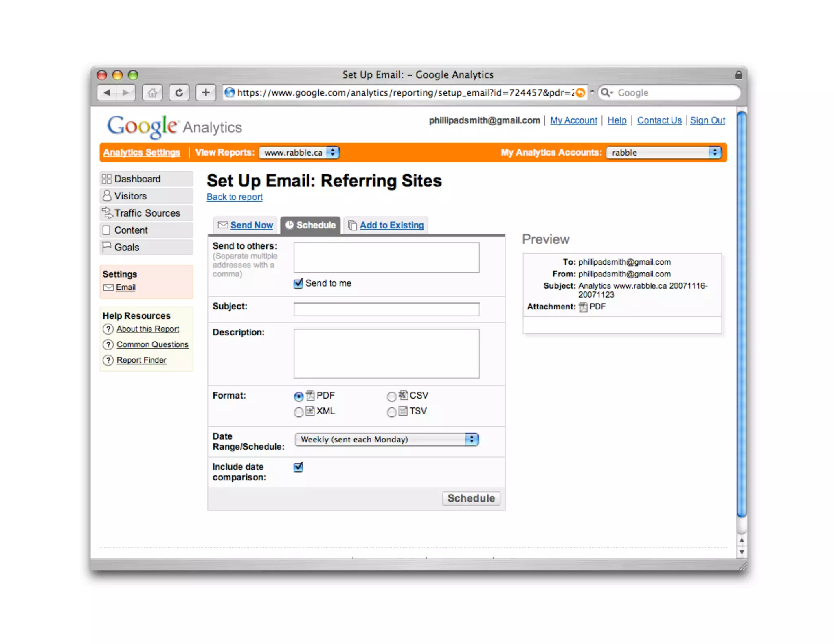
Task: Click the TSV file icon in Format options
Action: (403, 411)
